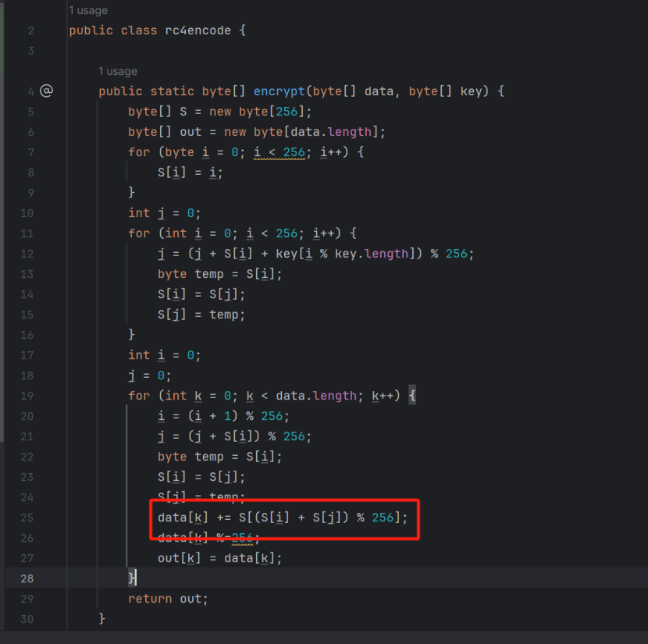The image size is (648, 644).
Task: Click line number 28 in the gutter
Action: (x=27, y=578)
